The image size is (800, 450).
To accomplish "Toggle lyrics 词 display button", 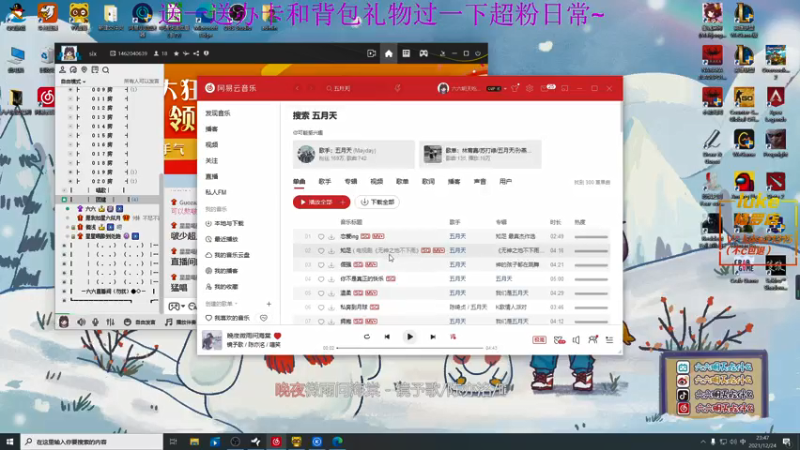I will (x=453, y=337).
